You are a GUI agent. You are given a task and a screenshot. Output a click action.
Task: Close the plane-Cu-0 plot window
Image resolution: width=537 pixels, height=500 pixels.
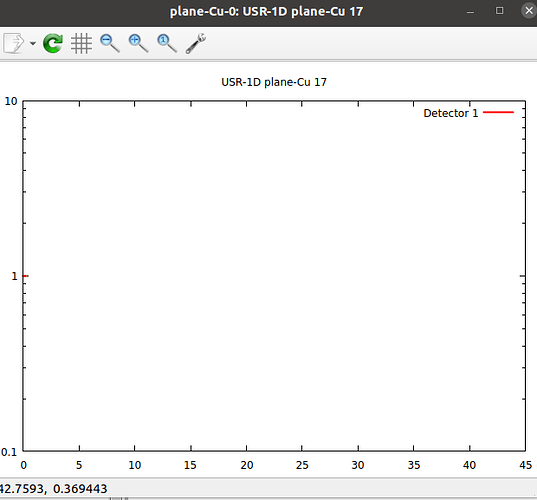[x=529, y=11]
